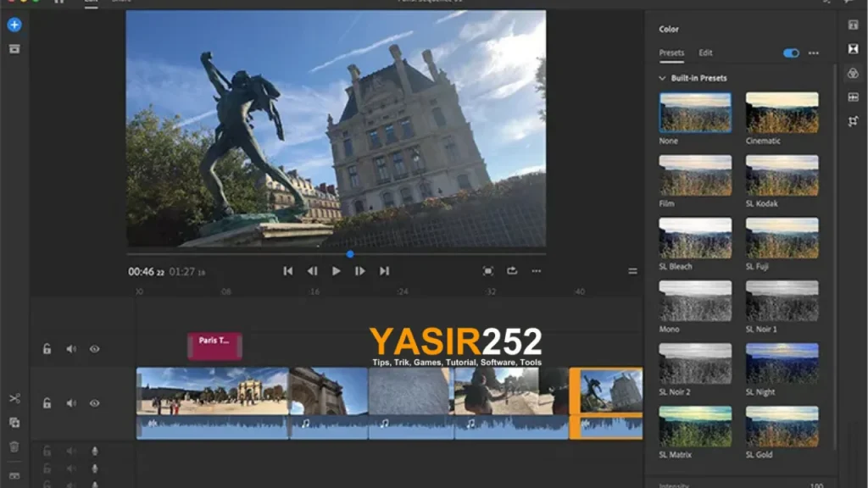Open playback more options menu
The height and width of the screenshot is (488, 868).
pyautogui.click(x=537, y=271)
